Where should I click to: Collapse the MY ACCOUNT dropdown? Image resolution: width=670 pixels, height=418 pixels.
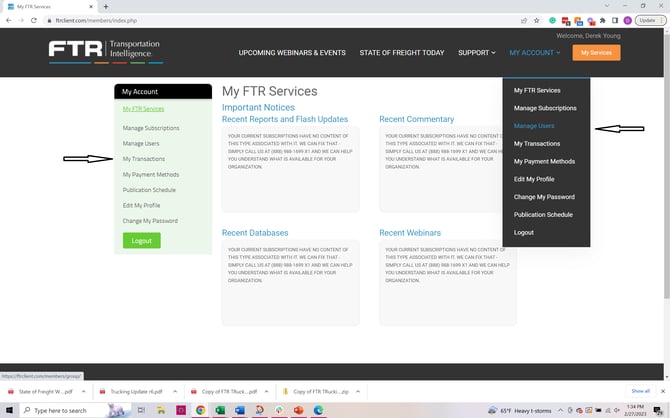535,53
